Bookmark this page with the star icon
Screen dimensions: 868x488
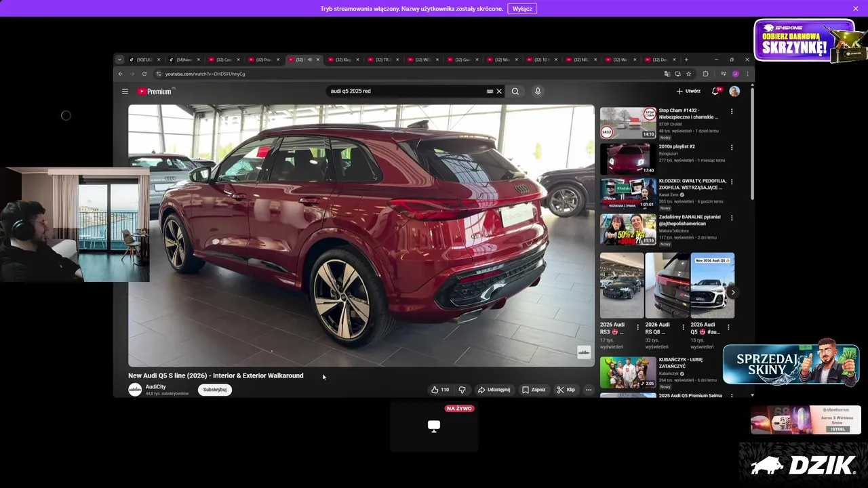pyautogui.click(x=689, y=74)
